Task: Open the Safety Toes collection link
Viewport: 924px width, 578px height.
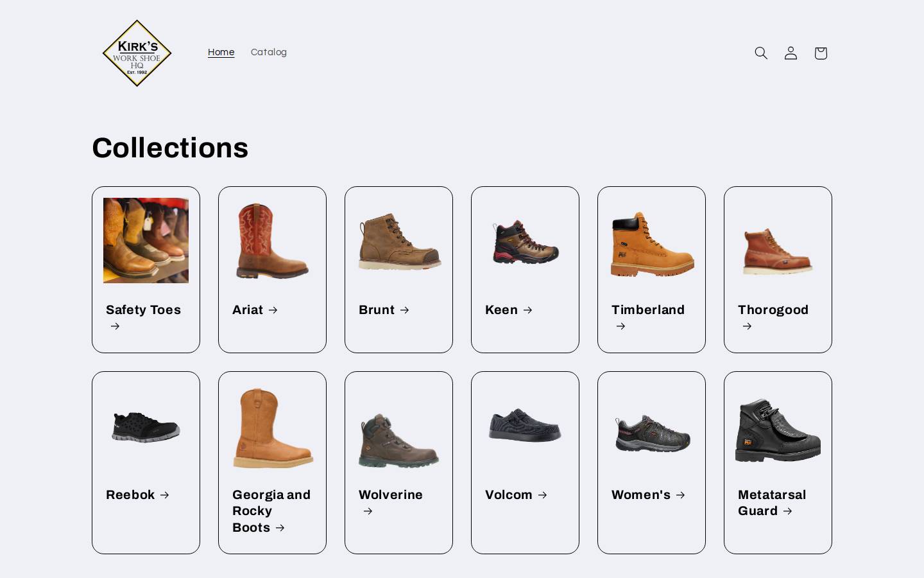Action: [144, 317]
